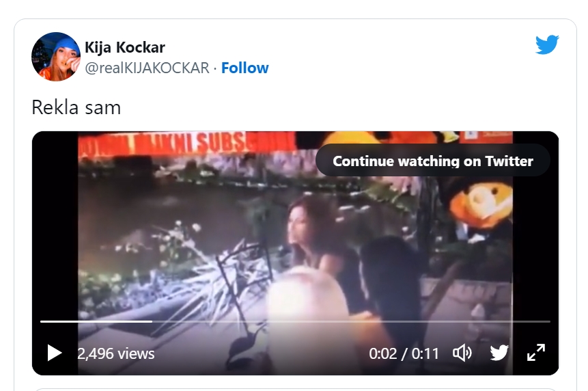Play the video
This screenshot has width=588, height=391.
coord(54,353)
